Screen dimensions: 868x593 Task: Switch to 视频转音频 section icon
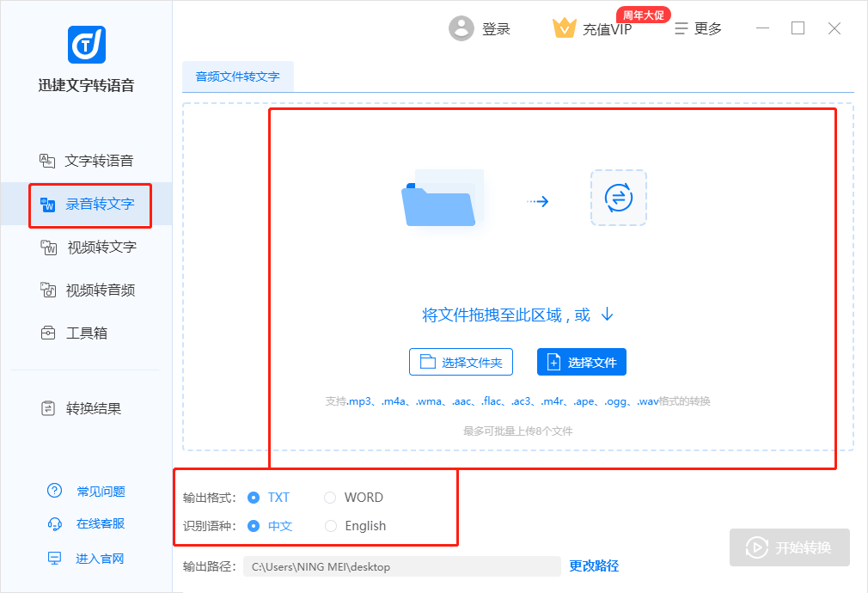point(48,290)
